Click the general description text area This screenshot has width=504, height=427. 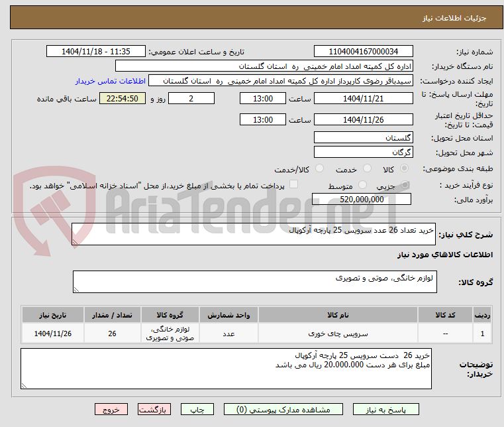(x=254, y=234)
